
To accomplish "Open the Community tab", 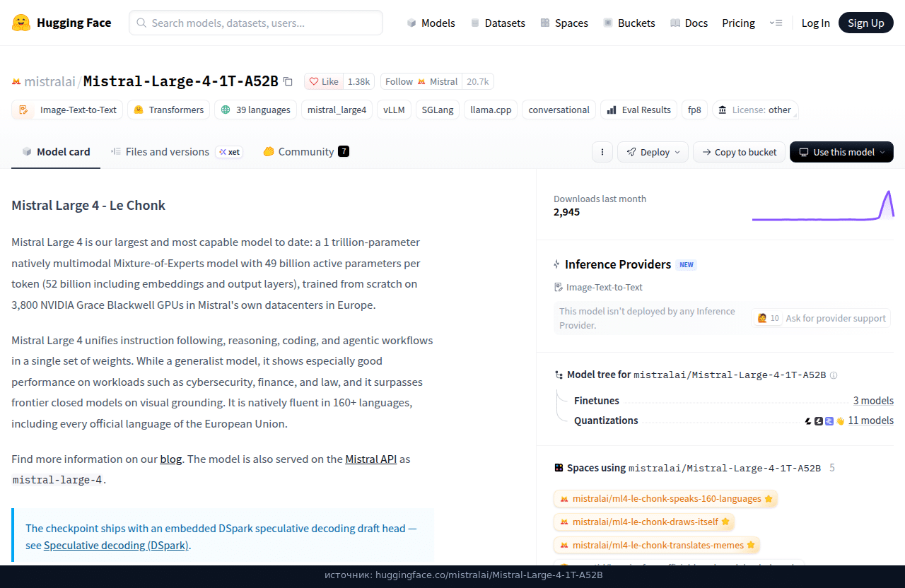I will coord(306,152).
